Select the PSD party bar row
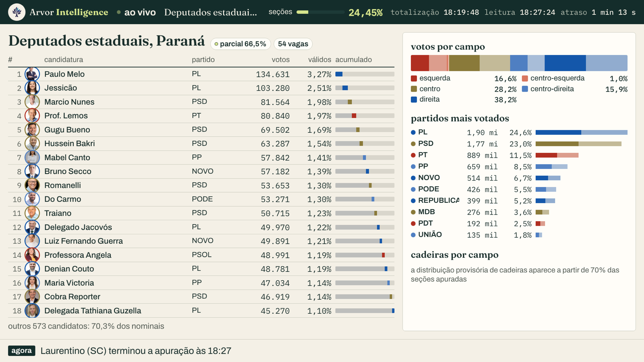Screen dimensions: 644x362 click(x=519, y=144)
